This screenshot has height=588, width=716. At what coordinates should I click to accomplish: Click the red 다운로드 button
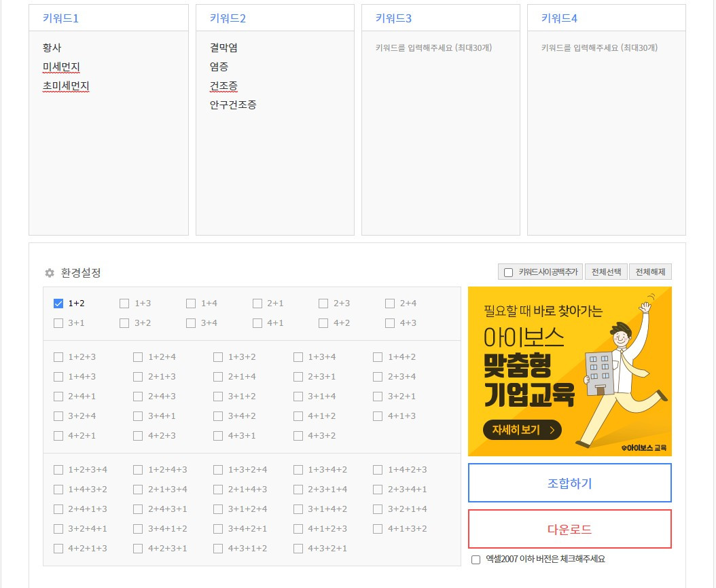click(x=570, y=529)
